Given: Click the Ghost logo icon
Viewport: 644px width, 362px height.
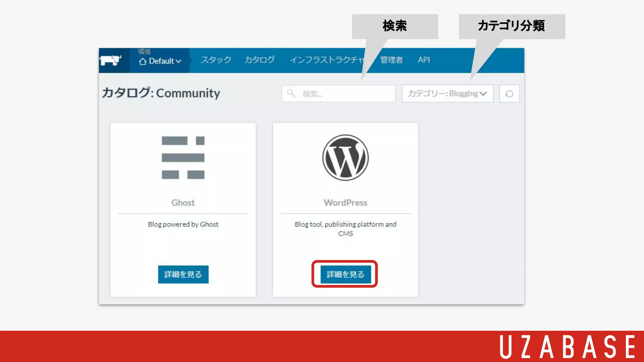Looking at the screenshot, I should click(183, 158).
